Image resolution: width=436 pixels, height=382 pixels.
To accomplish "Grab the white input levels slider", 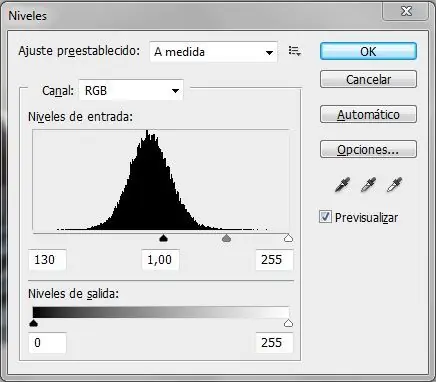I will (288, 238).
